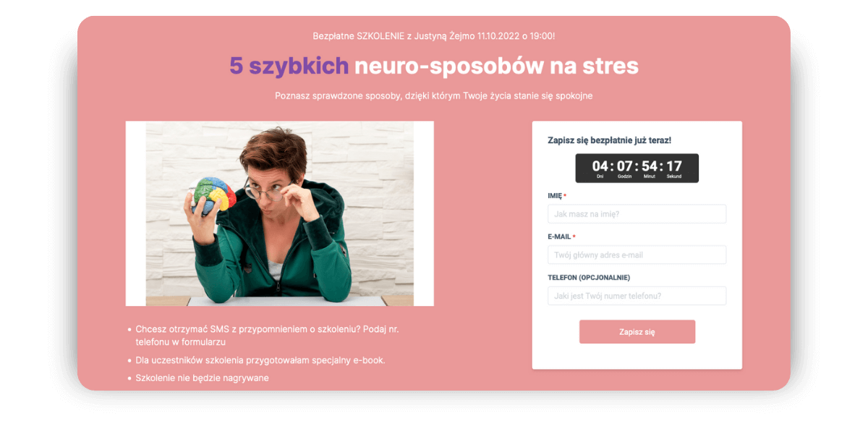Viewport: 868px width, 434px height.
Task: Click the SMS reminder bullet point text
Action: point(267,335)
